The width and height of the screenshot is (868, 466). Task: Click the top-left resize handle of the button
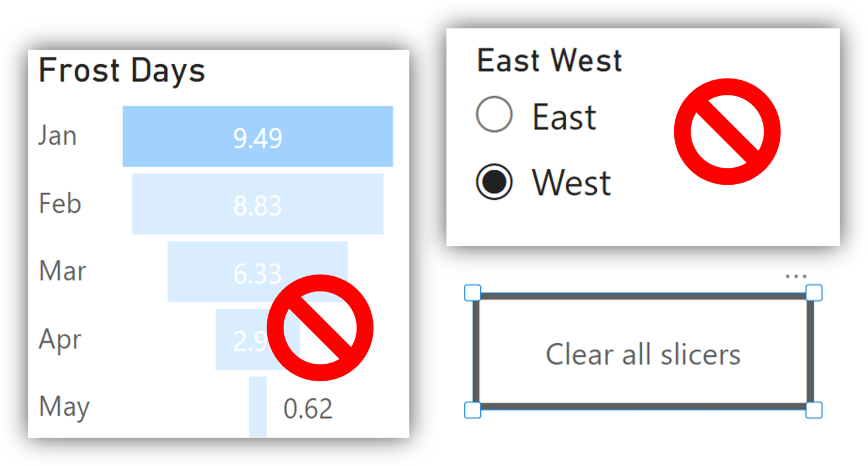click(472, 293)
